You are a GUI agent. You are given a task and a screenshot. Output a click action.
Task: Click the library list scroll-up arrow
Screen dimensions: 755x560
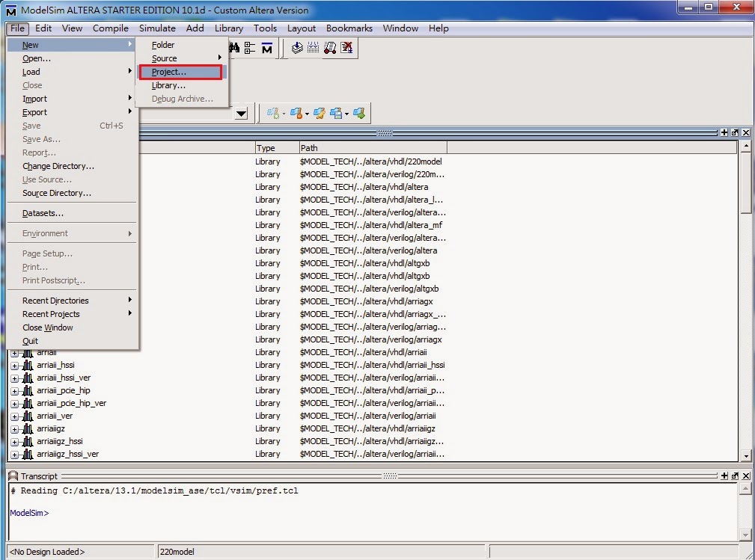pyautogui.click(x=746, y=145)
